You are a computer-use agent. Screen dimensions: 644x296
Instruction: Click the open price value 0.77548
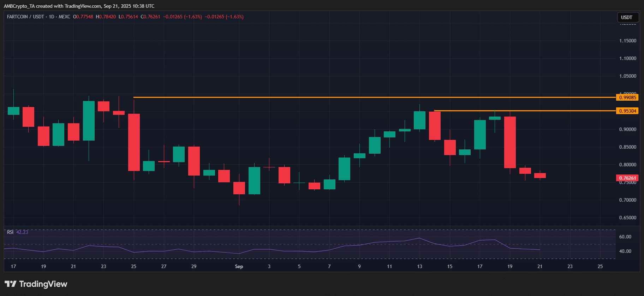coord(85,17)
